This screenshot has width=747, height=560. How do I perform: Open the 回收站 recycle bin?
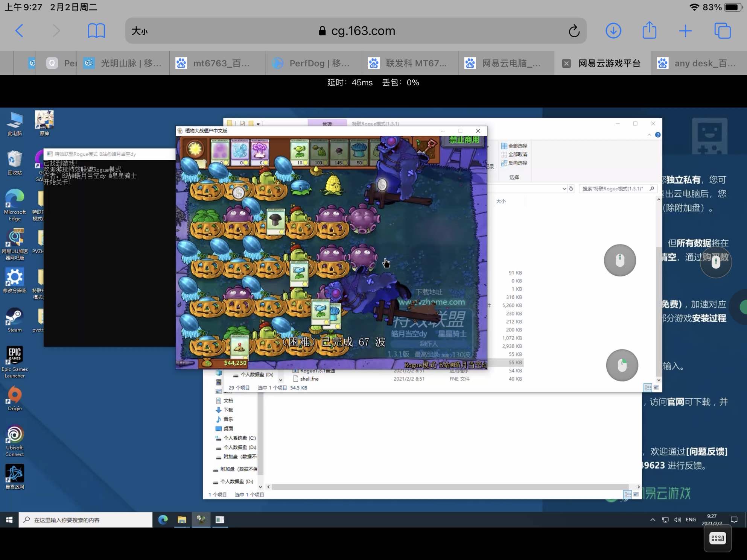15,163
